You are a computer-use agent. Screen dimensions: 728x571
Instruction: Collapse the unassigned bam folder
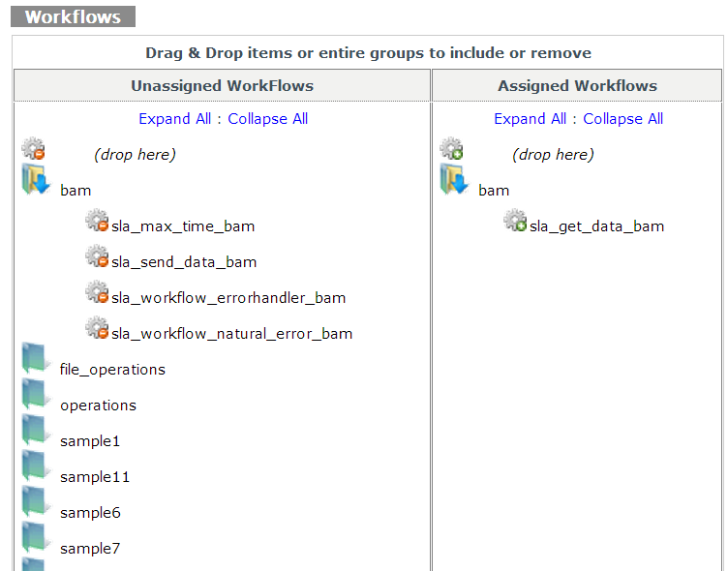(x=36, y=180)
